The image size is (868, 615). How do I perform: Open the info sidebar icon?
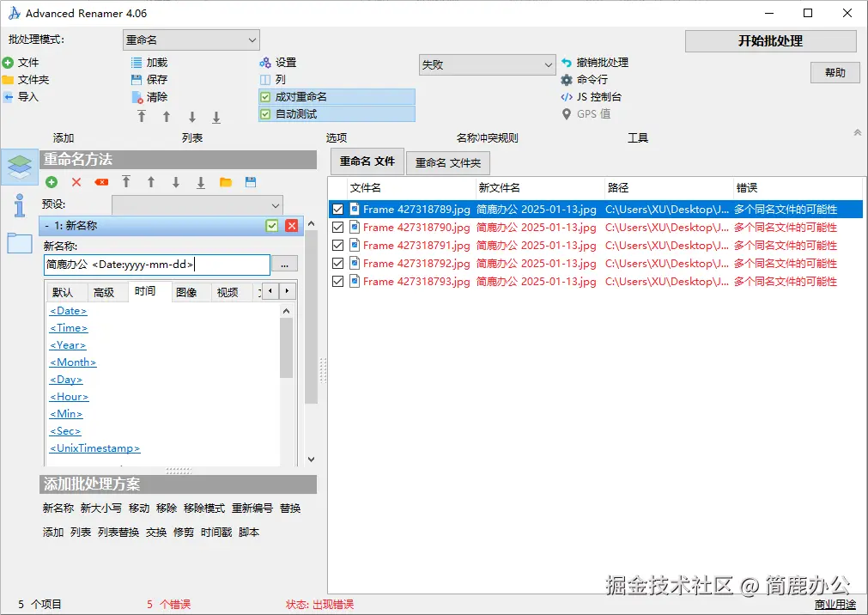coord(20,205)
